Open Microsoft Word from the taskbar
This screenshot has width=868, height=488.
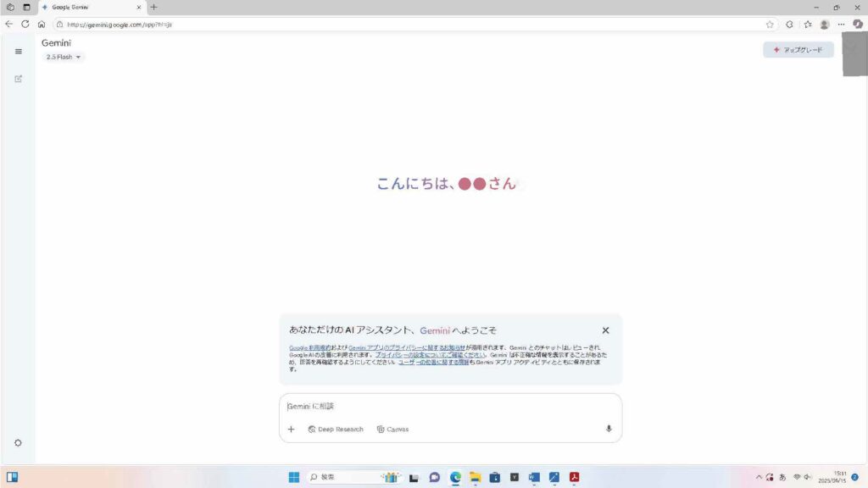click(534, 477)
